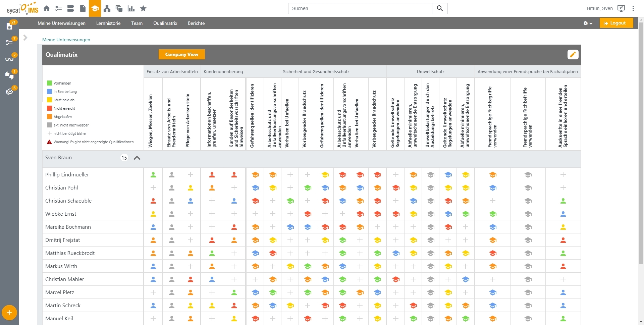Screen dimensions: 644x325
Task: Open sidebar document icon with badge 21
Action: point(9,26)
